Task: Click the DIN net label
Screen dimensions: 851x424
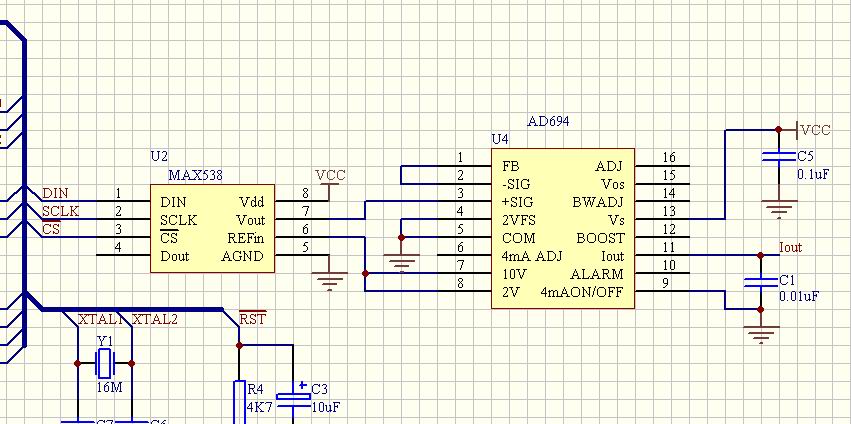Action: click(x=56, y=193)
